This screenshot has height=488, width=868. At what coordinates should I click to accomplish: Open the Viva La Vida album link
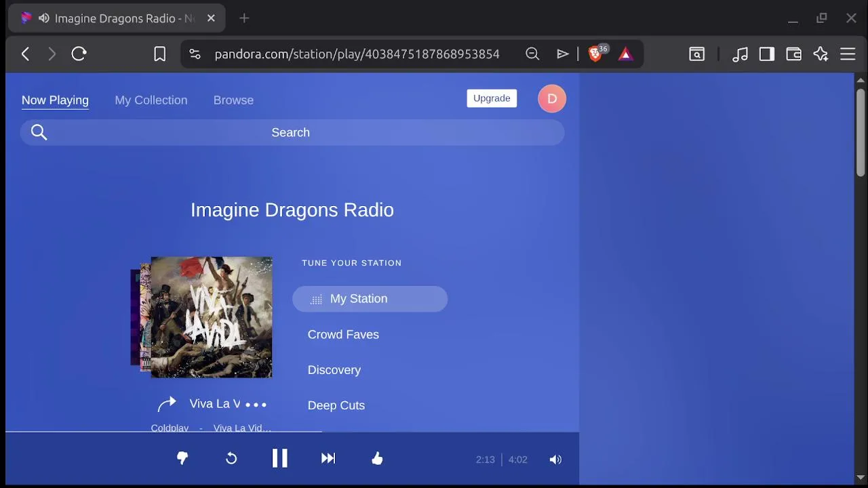[242, 428]
